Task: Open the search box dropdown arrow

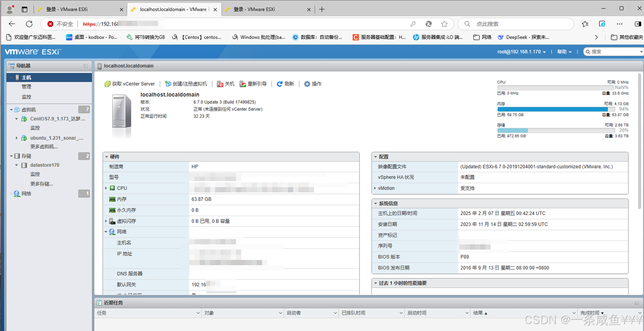Action: point(641,52)
